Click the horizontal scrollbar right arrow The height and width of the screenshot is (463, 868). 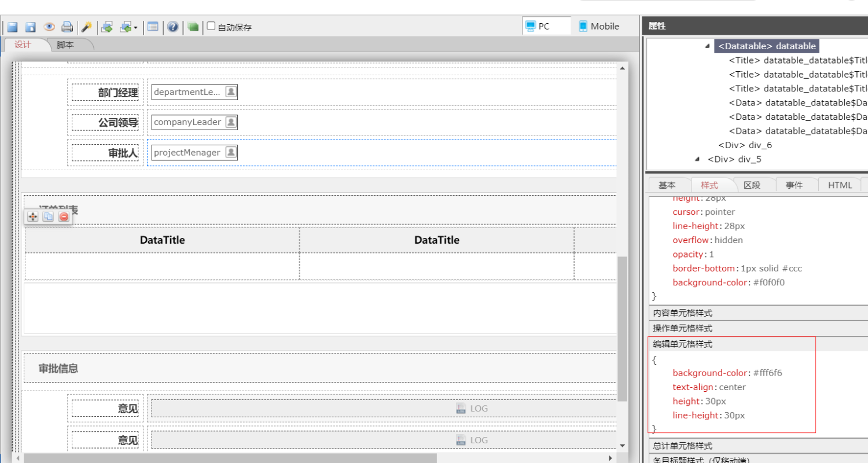(610, 458)
